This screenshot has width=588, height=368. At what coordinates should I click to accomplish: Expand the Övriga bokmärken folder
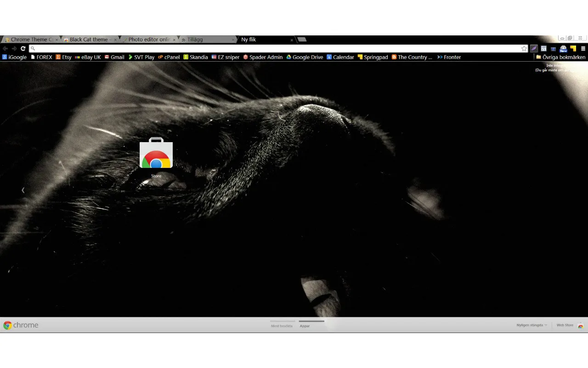pos(560,57)
